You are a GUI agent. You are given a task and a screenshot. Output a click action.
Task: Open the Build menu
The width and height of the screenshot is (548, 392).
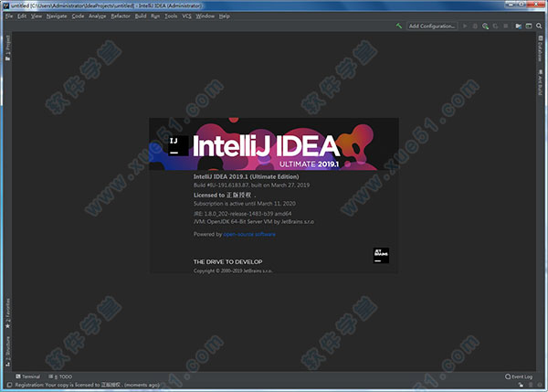click(141, 16)
